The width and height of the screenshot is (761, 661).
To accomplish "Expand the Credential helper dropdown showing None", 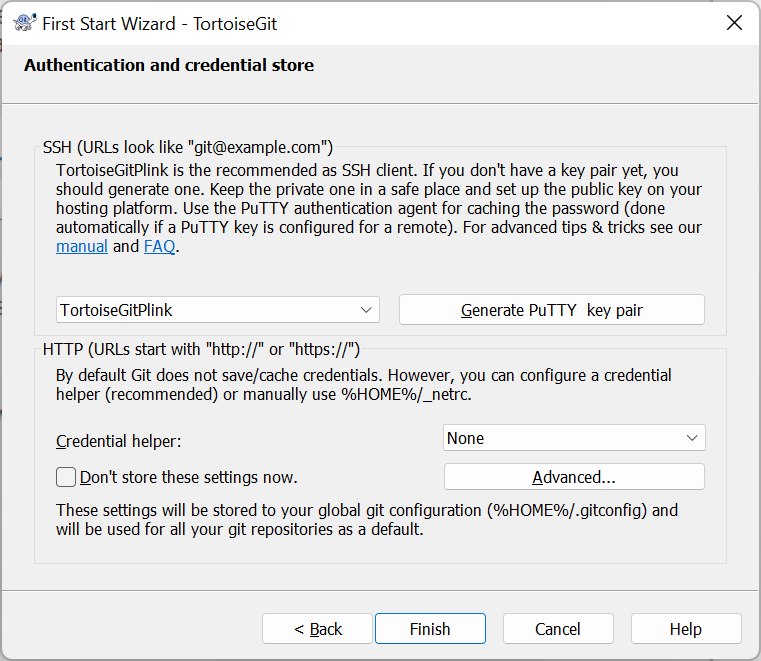I will (574, 438).
